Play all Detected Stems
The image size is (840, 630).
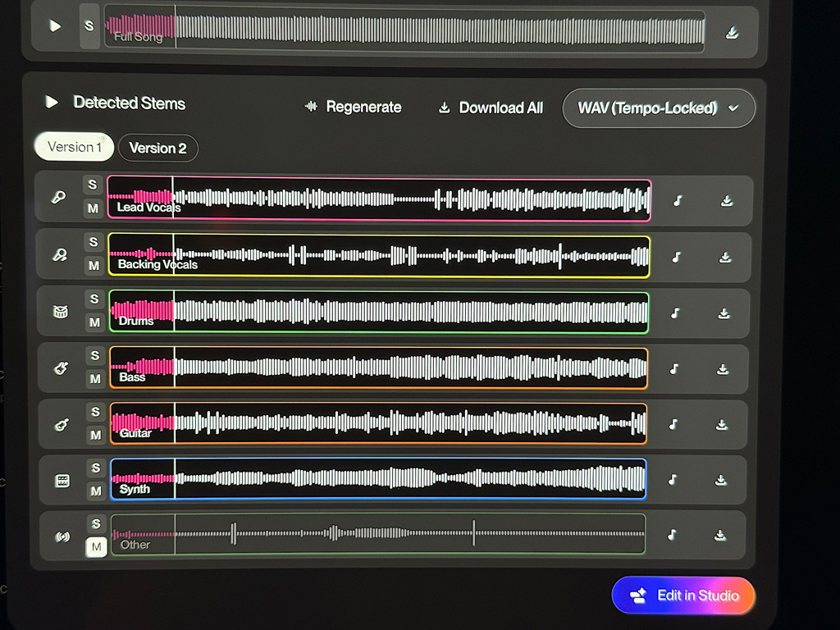[x=52, y=102]
